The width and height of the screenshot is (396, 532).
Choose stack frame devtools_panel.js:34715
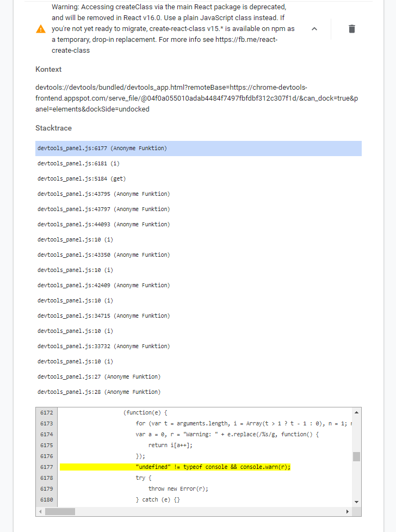tap(103, 316)
